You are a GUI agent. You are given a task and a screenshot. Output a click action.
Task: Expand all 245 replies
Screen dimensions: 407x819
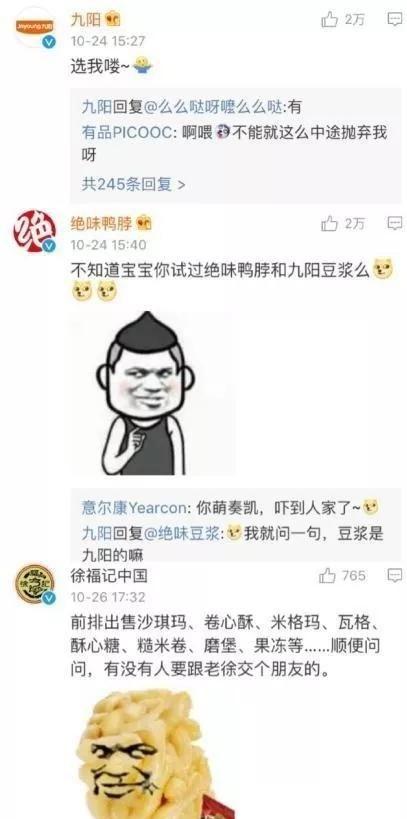pos(133,184)
